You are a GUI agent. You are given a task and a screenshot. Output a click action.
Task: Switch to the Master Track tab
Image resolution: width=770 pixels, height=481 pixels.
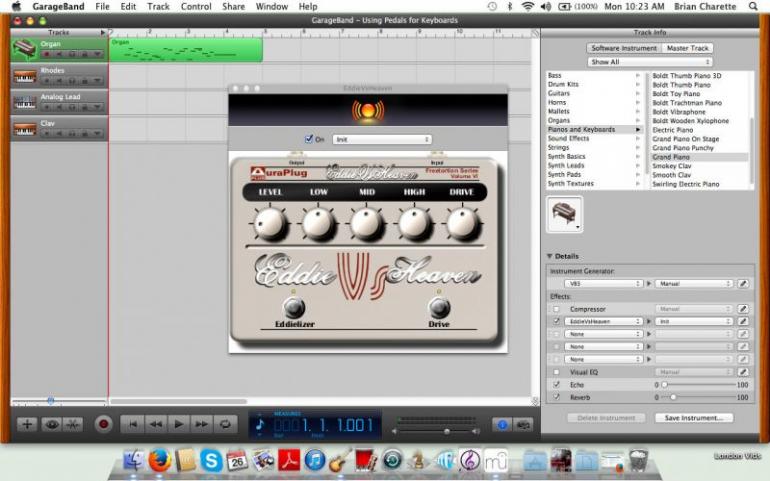[687, 48]
